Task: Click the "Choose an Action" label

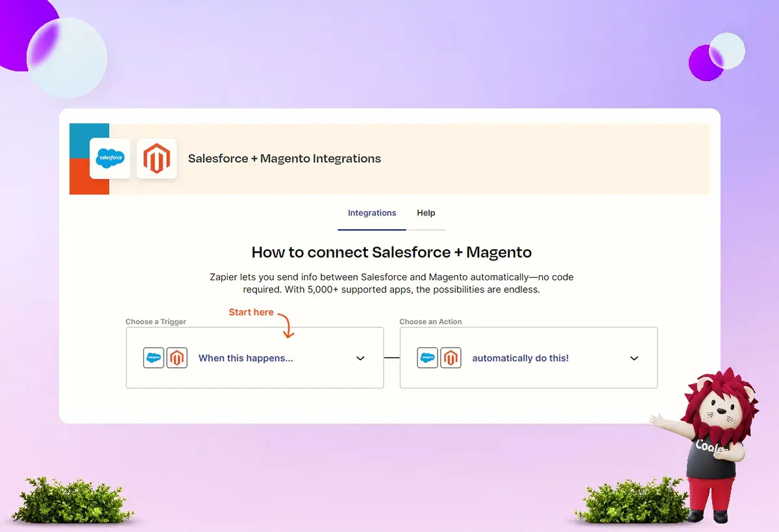Action: [x=430, y=322]
